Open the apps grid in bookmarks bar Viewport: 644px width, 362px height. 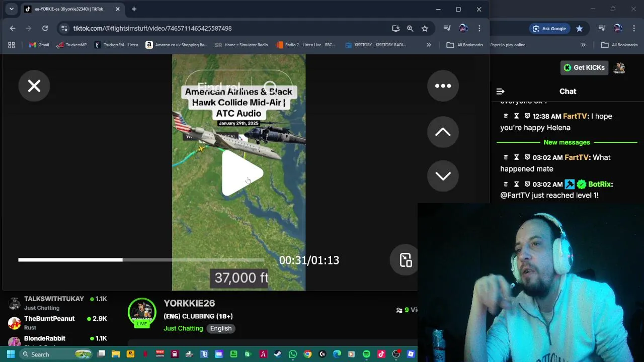[12, 45]
